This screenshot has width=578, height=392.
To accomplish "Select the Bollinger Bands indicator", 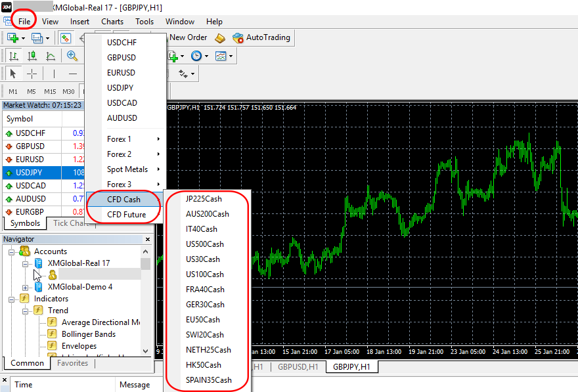I will [89, 334].
